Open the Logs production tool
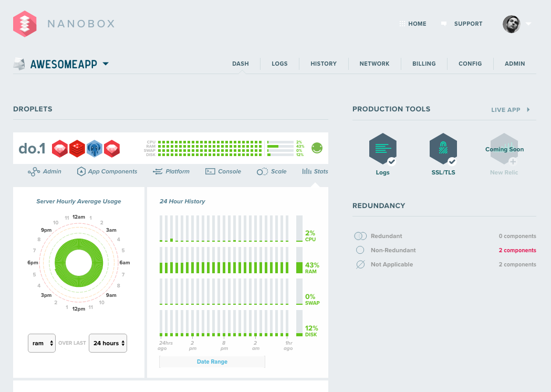 [382, 148]
